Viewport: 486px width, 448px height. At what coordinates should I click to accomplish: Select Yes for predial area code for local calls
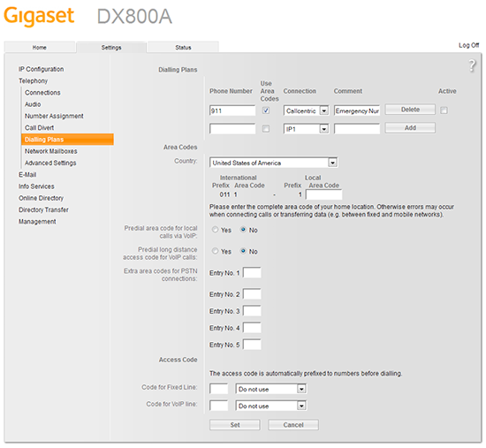[x=215, y=230]
